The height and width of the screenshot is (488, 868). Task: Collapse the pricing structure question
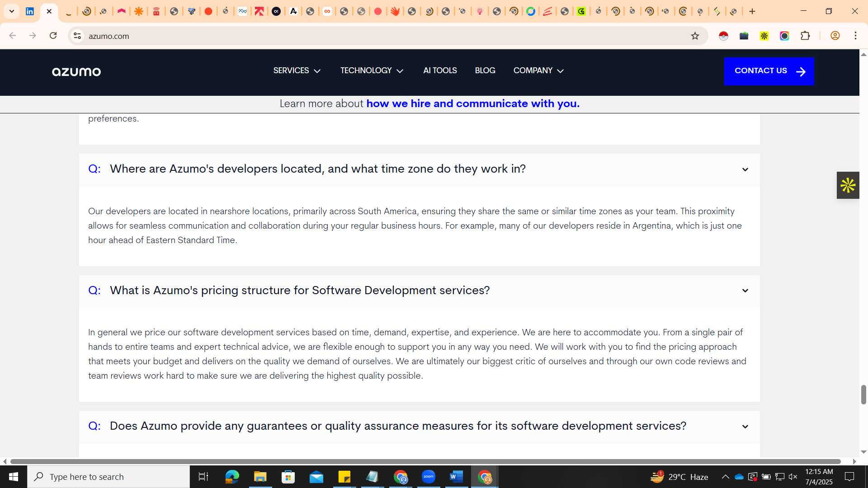[x=745, y=291]
